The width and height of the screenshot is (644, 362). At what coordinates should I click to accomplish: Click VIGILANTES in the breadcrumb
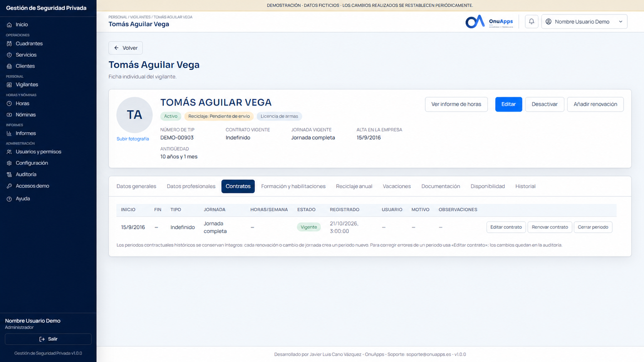(x=140, y=17)
